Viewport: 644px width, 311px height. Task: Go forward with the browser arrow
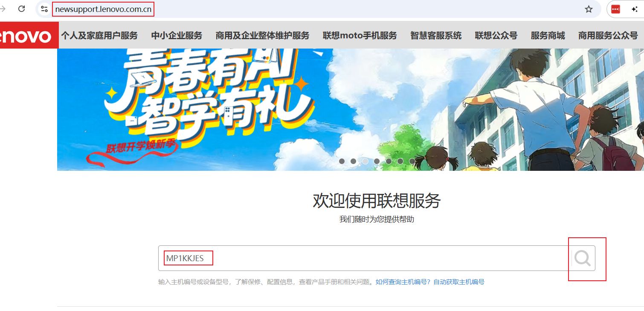click(x=3, y=9)
